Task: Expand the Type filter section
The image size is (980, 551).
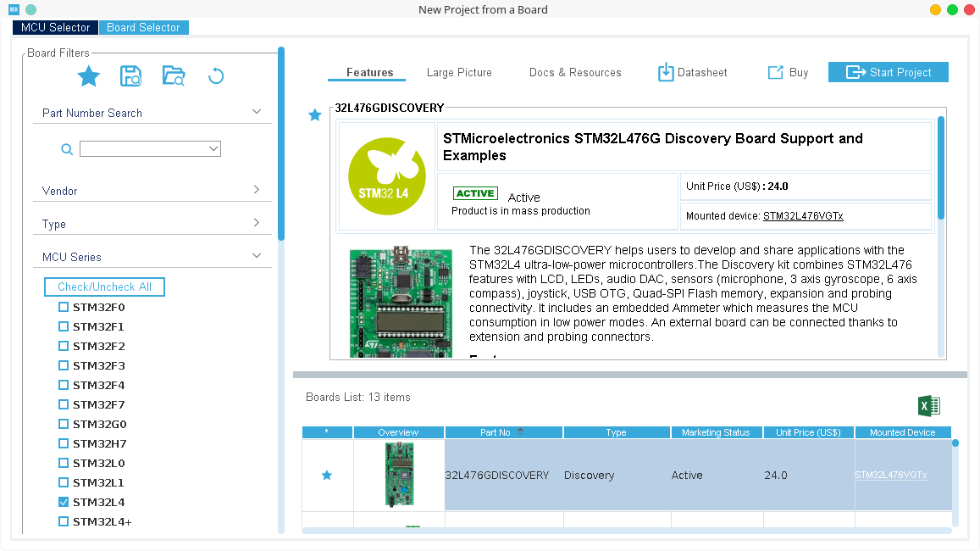Action: pyautogui.click(x=257, y=224)
